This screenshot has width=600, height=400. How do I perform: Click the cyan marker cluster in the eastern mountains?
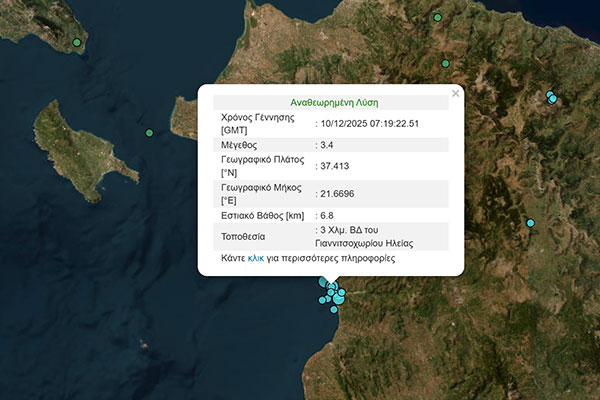[x=551, y=97]
